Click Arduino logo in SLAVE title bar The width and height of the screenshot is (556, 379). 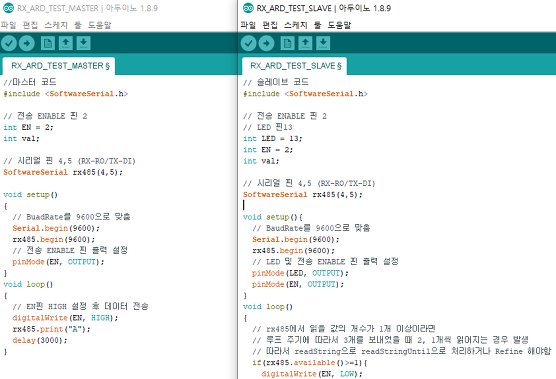click(248, 8)
